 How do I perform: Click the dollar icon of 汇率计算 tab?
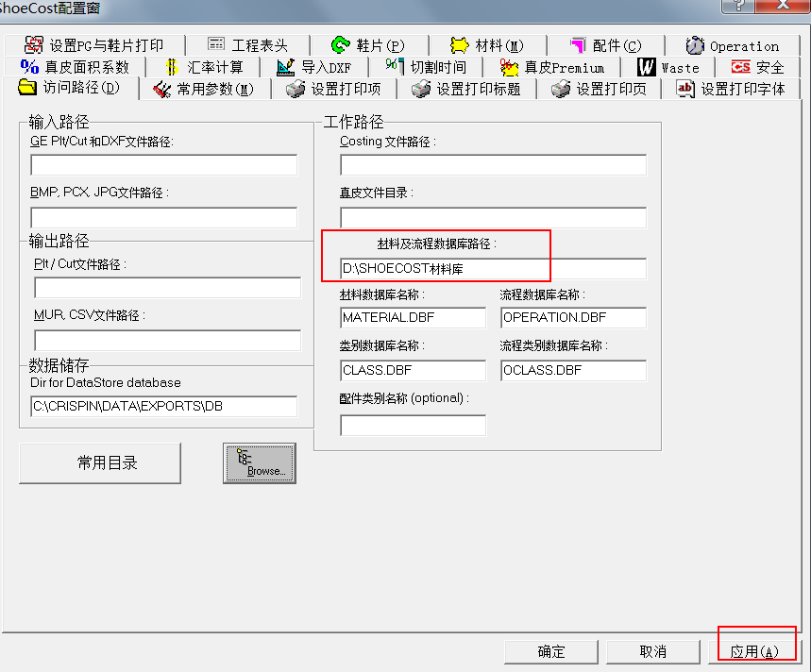[x=172, y=67]
